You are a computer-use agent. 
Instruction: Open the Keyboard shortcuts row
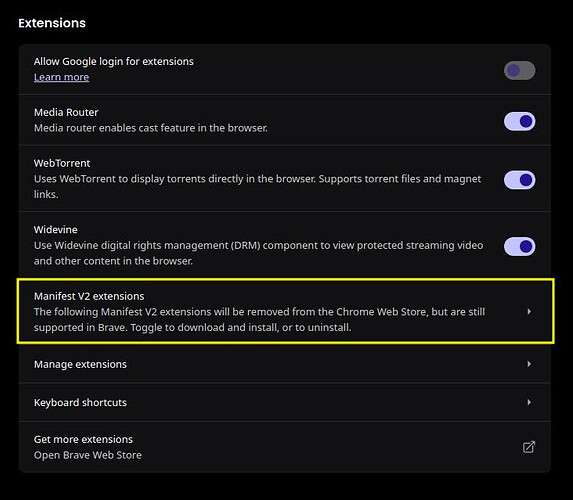click(x=285, y=402)
